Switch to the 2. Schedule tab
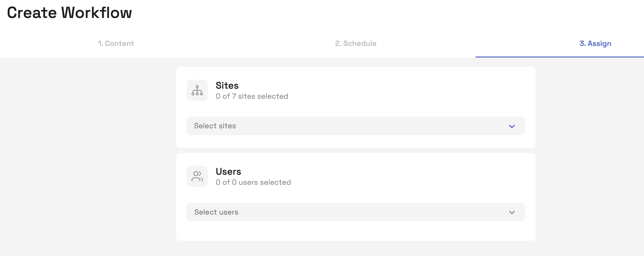 click(x=356, y=43)
